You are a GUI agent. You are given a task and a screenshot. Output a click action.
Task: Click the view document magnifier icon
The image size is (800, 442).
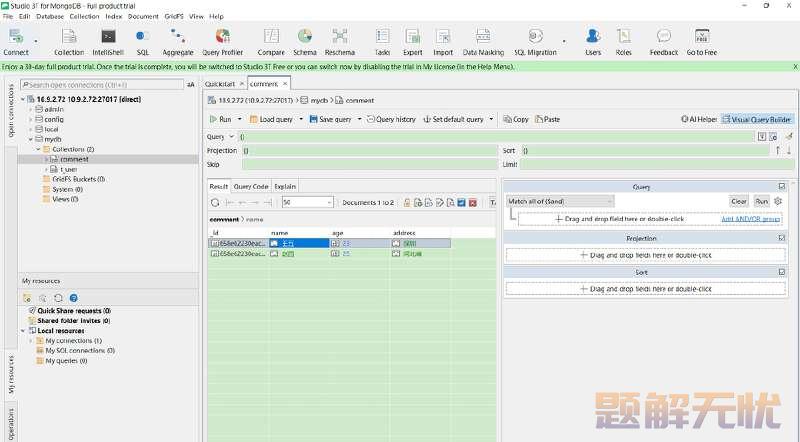pyautogui.click(x=451, y=203)
